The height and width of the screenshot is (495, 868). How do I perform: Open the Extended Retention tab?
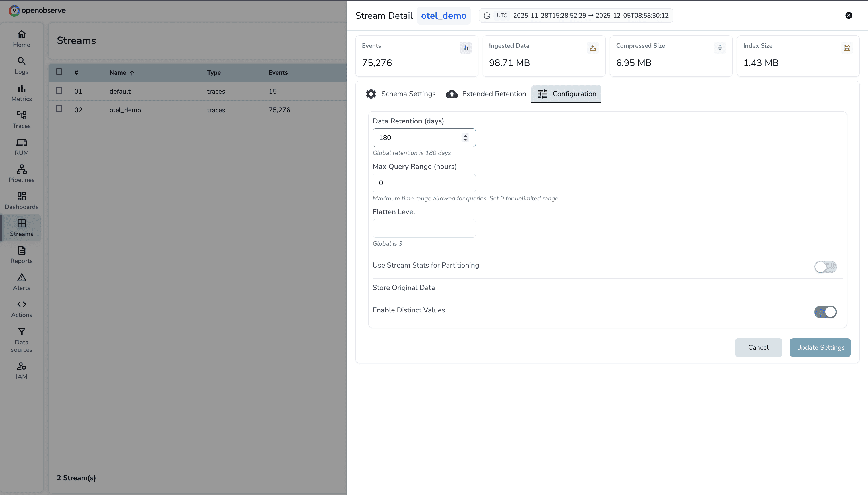coord(485,94)
